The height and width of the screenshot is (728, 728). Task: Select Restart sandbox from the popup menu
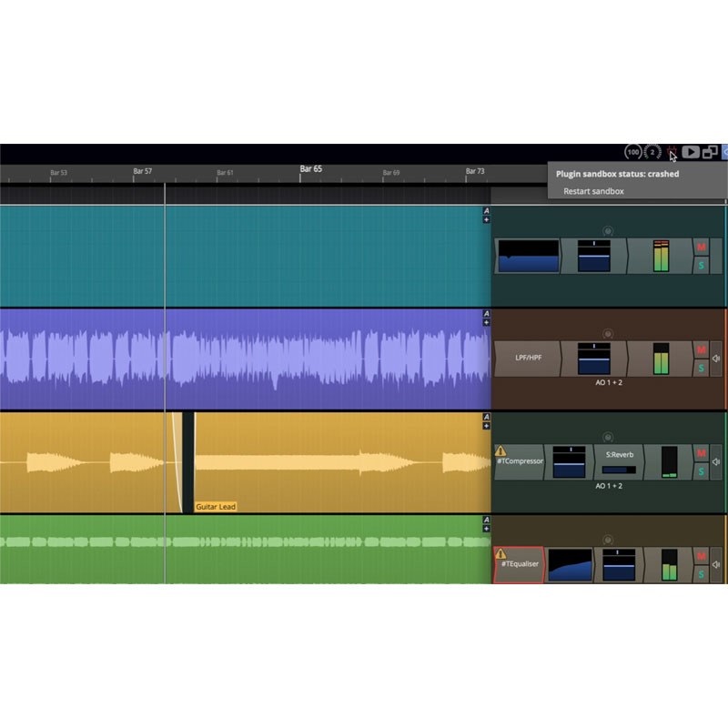coord(593,191)
